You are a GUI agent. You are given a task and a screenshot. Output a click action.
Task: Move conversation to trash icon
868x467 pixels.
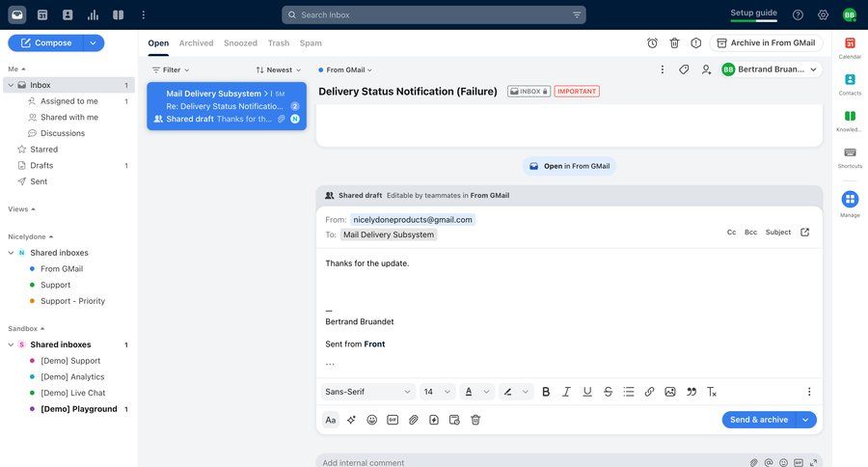[674, 42]
